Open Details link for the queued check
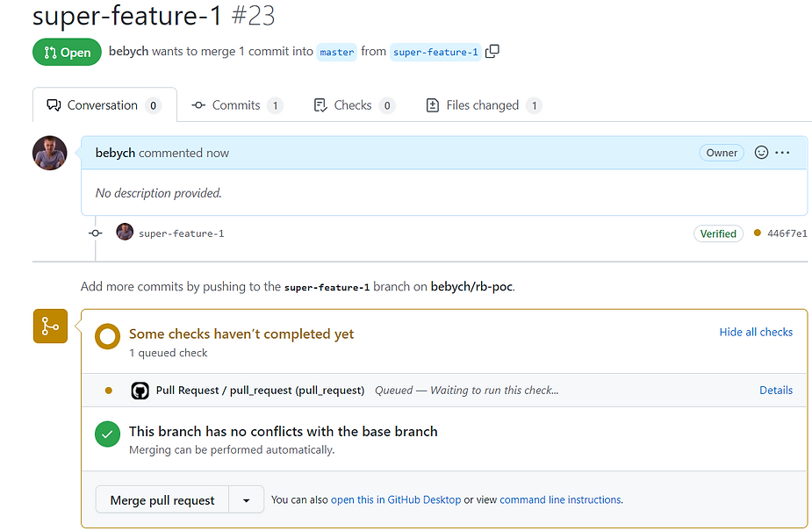812x531 pixels. tap(776, 391)
